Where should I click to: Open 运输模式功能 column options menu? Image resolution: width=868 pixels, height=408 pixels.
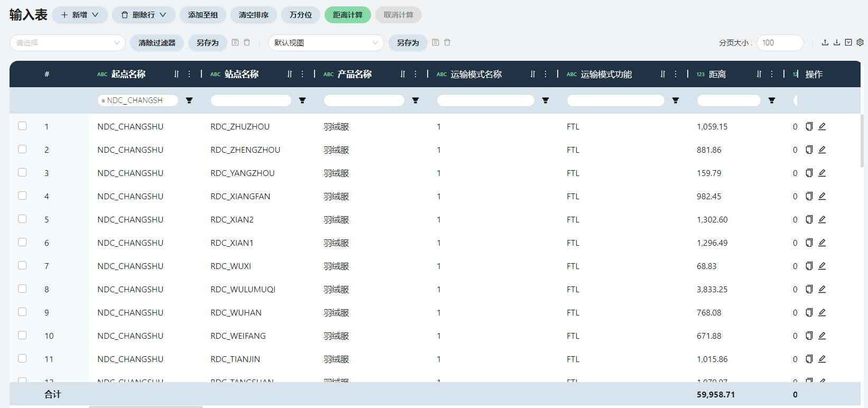(x=676, y=74)
